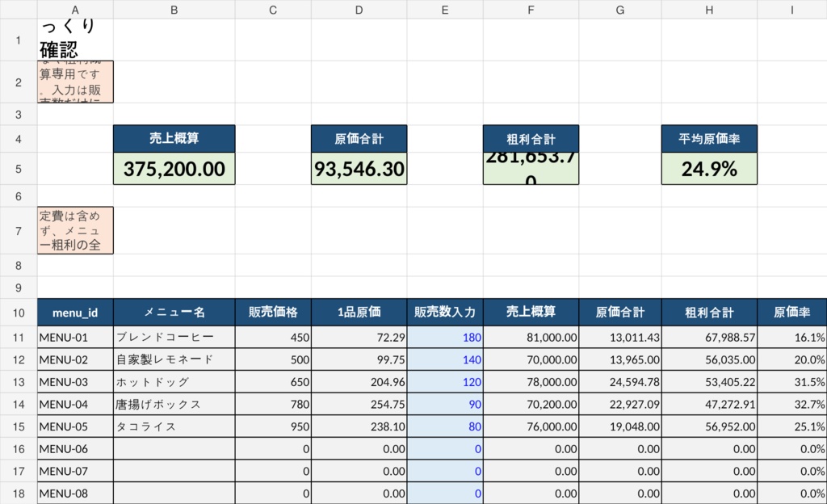Click the 売上概算 total showing 375,200.00

coord(174,168)
